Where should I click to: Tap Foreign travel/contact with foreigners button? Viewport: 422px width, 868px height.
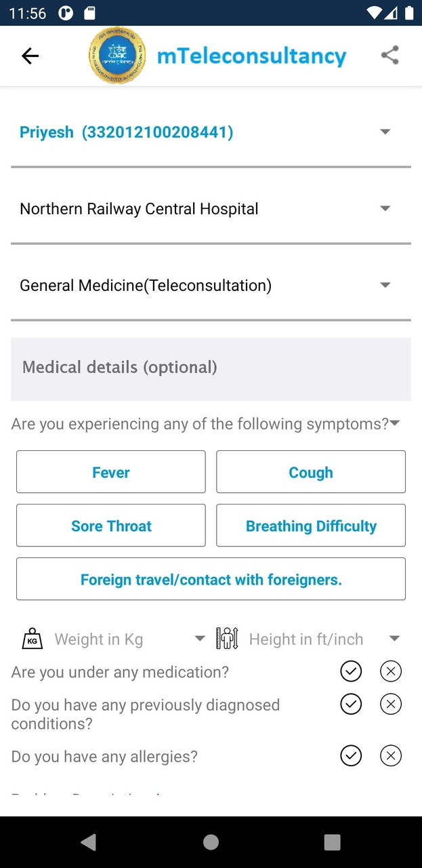pos(211,579)
